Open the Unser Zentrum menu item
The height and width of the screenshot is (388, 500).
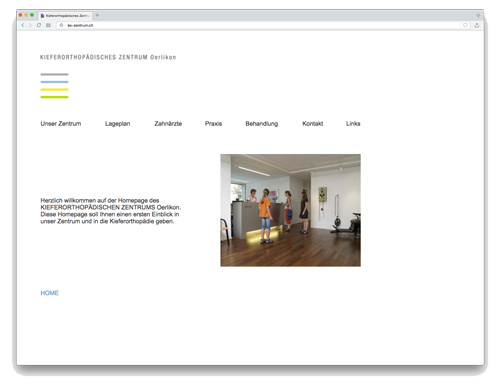pos(61,124)
